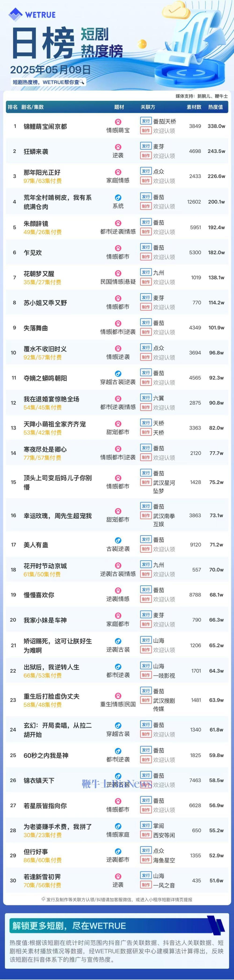Image resolution: width=234 pixels, height=980 pixels.
Task: Click the magnifier icon in search bar
Action: [82, 82]
